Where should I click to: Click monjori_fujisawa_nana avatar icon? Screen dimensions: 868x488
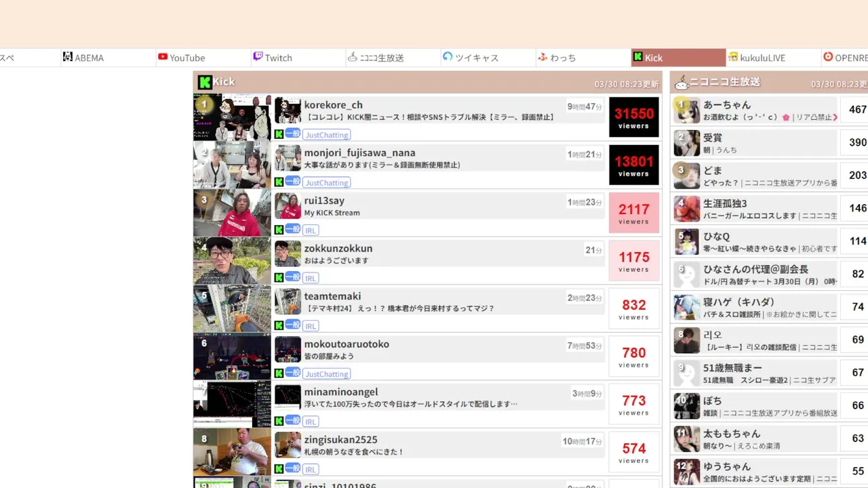pyautogui.click(x=288, y=158)
